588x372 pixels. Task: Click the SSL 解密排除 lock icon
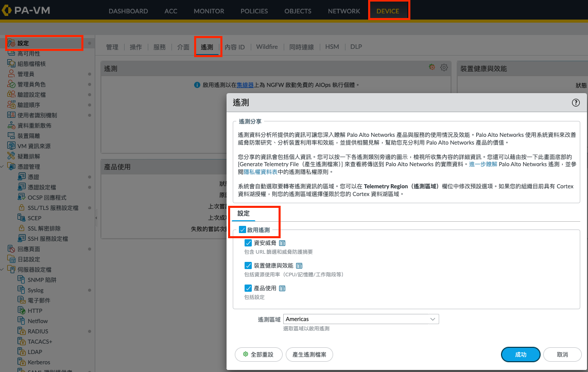22,228
